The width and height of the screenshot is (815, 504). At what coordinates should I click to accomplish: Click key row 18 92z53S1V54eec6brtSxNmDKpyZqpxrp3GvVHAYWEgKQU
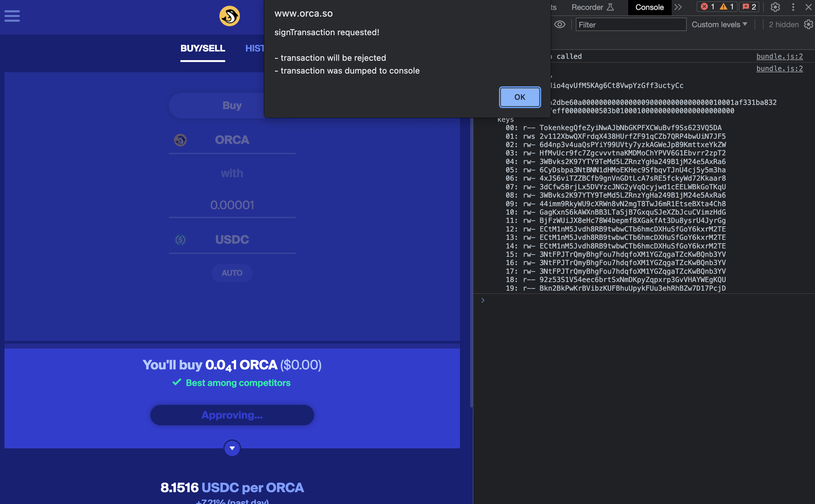coord(615,280)
